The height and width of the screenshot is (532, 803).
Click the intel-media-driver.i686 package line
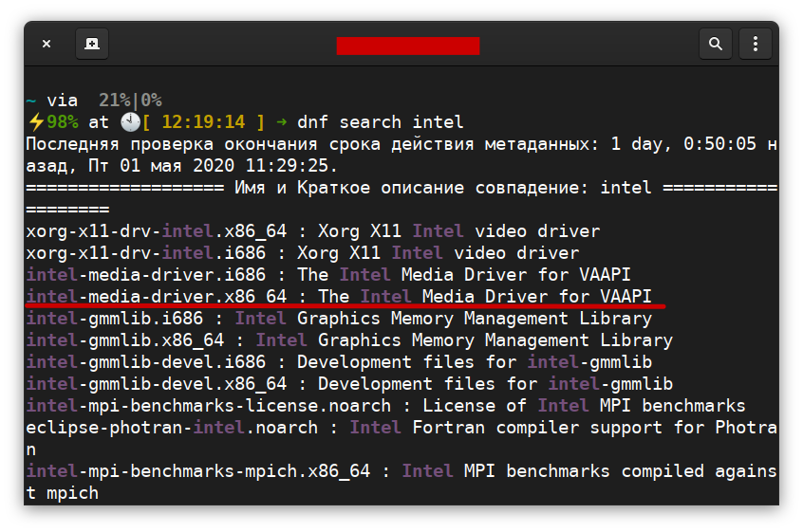point(327,275)
